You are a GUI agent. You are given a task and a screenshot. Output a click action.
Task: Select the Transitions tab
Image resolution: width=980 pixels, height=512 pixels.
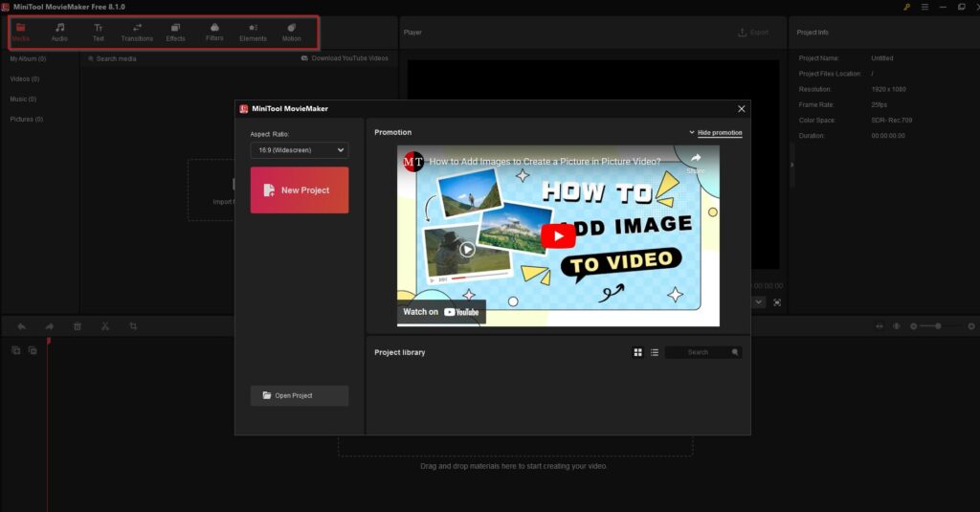[137, 33]
